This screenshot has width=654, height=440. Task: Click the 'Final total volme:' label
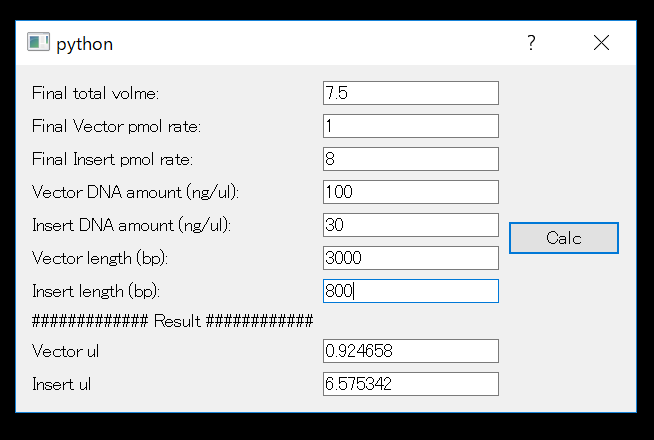pyautogui.click(x=96, y=93)
